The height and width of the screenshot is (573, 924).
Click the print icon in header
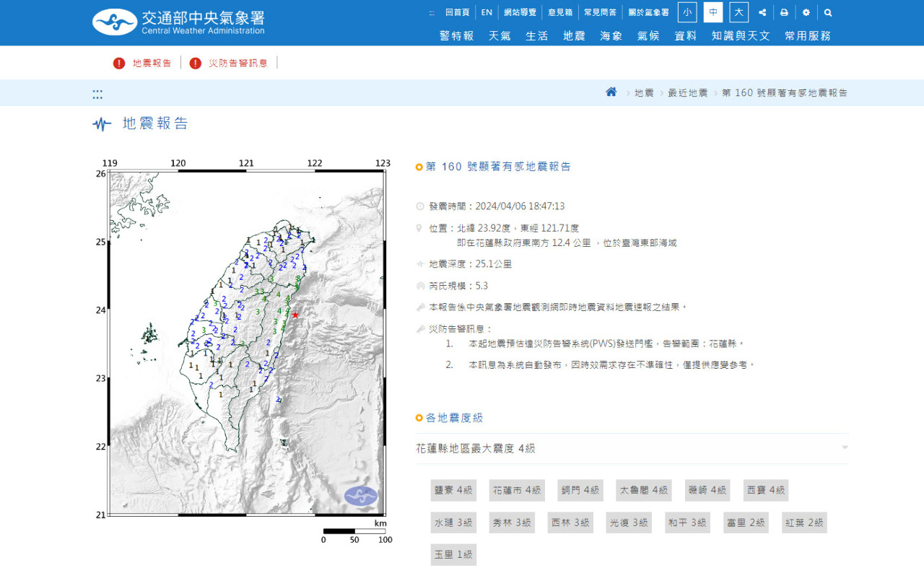(x=784, y=13)
